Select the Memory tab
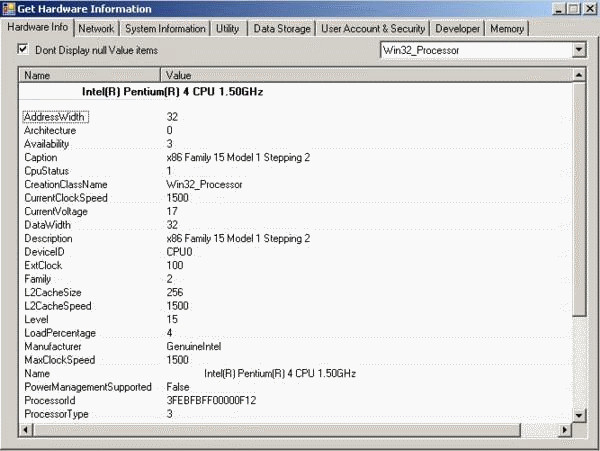 (x=507, y=29)
